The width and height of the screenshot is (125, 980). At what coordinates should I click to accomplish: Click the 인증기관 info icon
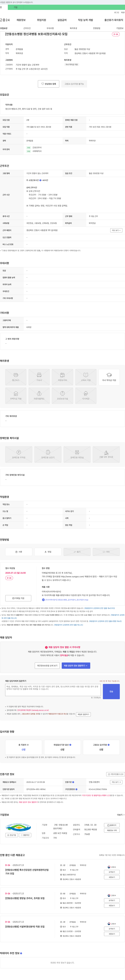[x=73, y=782]
